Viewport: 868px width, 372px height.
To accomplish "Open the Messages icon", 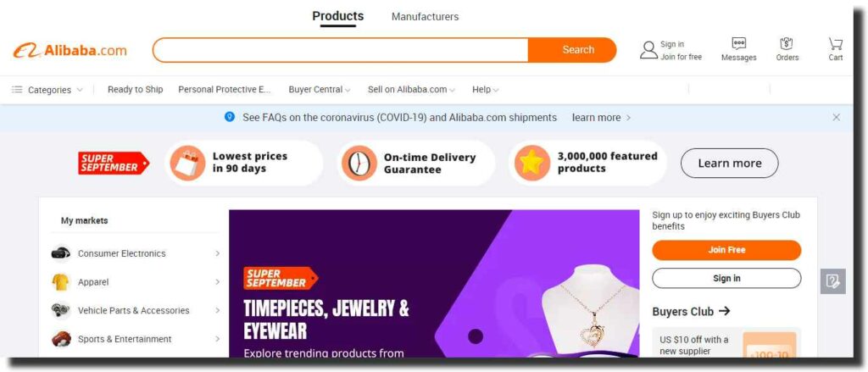I will coord(738,44).
